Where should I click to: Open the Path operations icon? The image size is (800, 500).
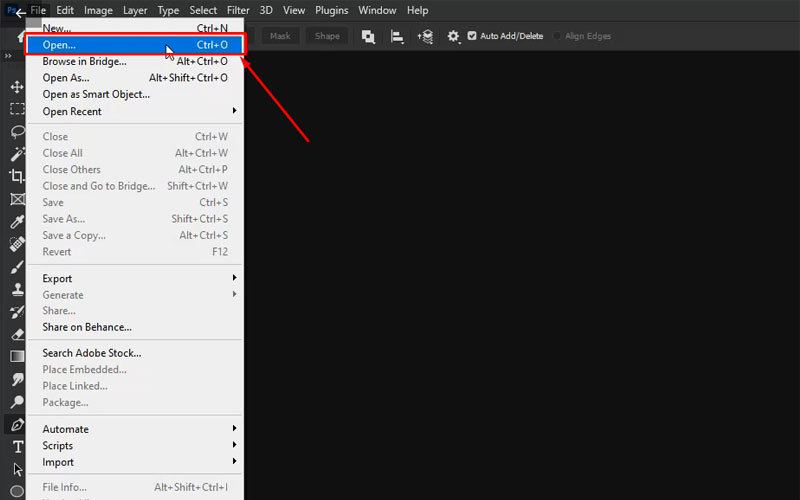point(368,36)
